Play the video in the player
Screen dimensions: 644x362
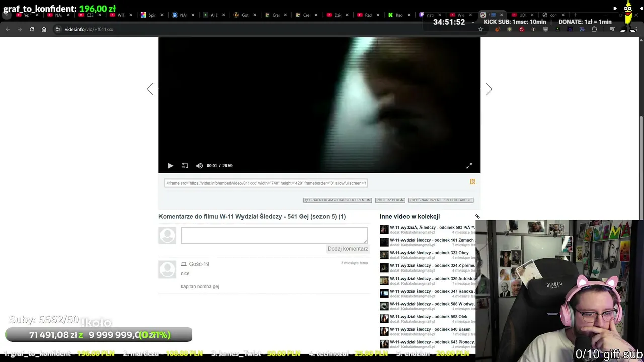(170, 166)
